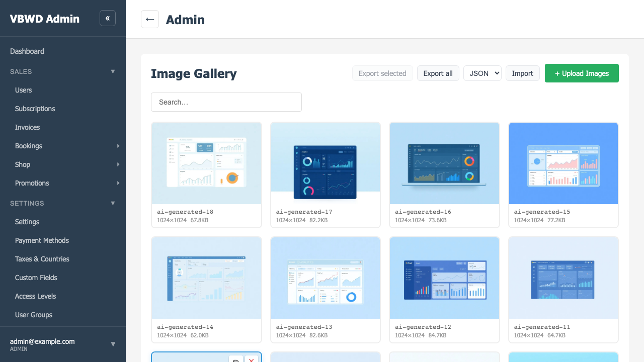The image size is (644, 362).
Task: Click the VBWD Admin title
Action: click(x=45, y=19)
